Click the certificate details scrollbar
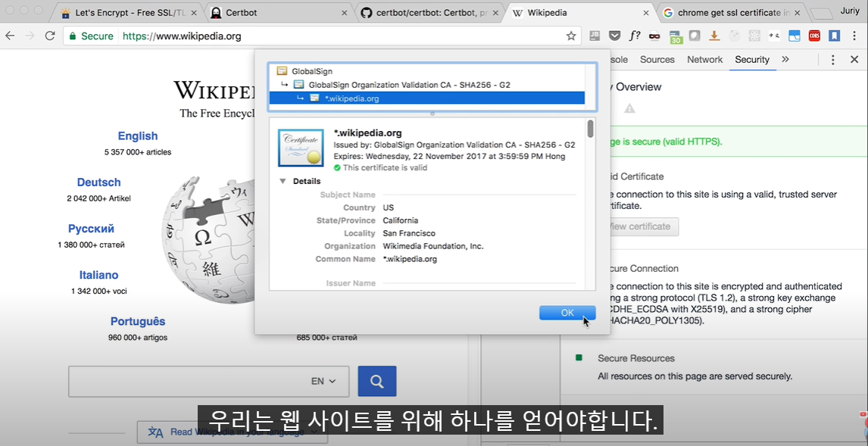868x446 pixels. tap(591, 129)
